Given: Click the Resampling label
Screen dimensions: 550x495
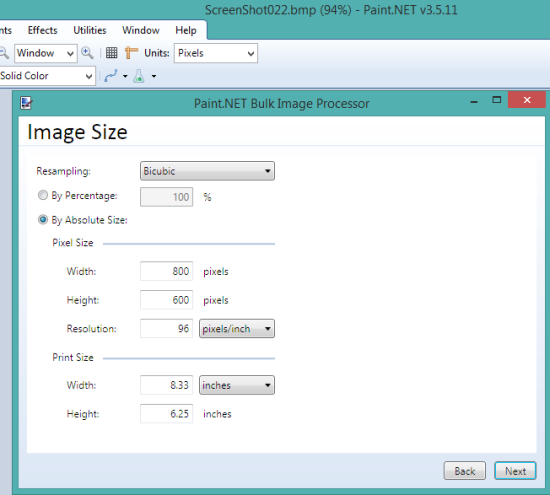Looking at the screenshot, I should click(63, 171).
